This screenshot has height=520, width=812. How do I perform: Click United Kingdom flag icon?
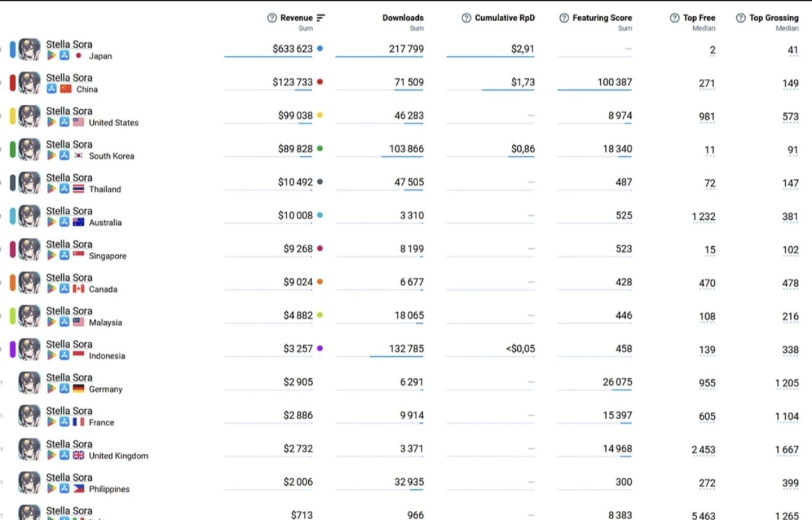pyautogui.click(x=78, y=456)
